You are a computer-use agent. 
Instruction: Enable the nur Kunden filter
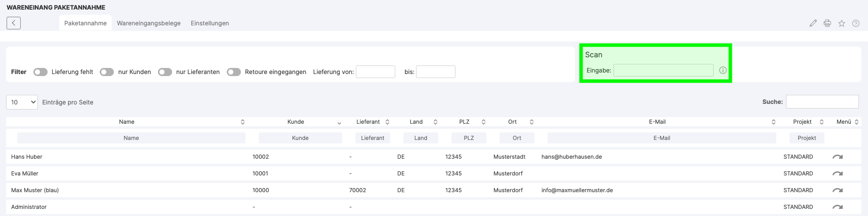[x=107, y=72]
